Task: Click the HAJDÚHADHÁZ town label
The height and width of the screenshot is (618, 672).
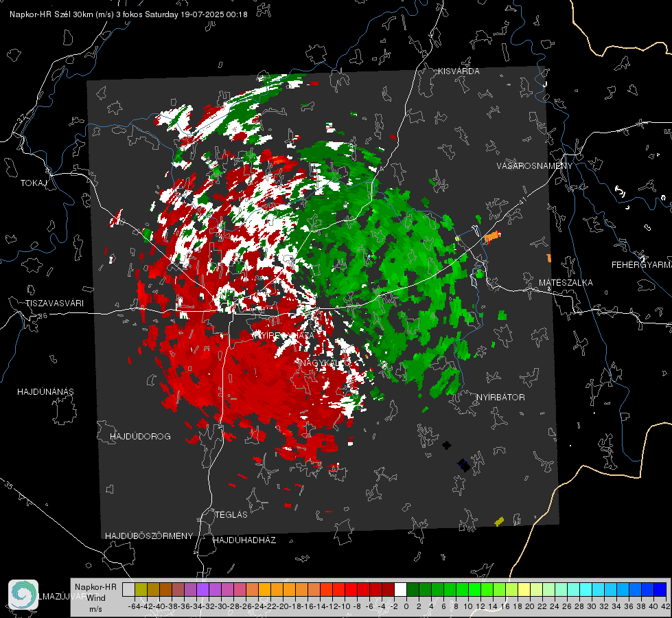Action: [x=244, y=540]
